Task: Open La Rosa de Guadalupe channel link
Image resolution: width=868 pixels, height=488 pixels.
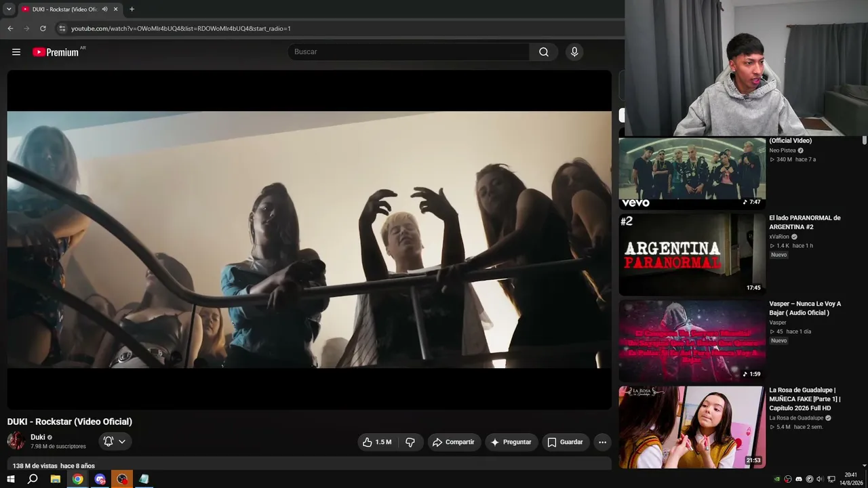Action: (x=796, y=418)
